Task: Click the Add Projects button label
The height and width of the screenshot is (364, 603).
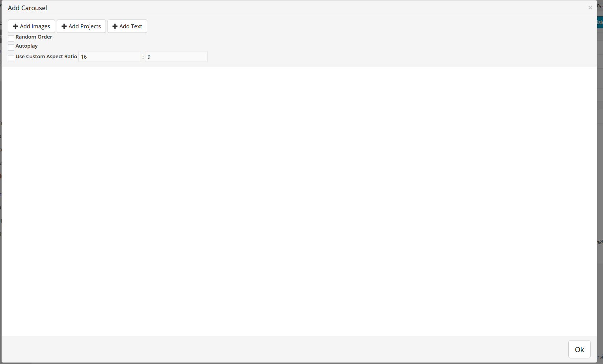Action: pyautogui.click(x=85, y=26)
